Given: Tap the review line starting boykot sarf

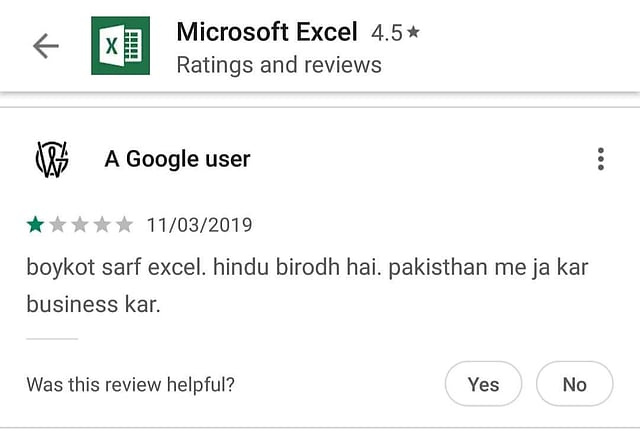Looking at the screenshot, I should [307, 268].
